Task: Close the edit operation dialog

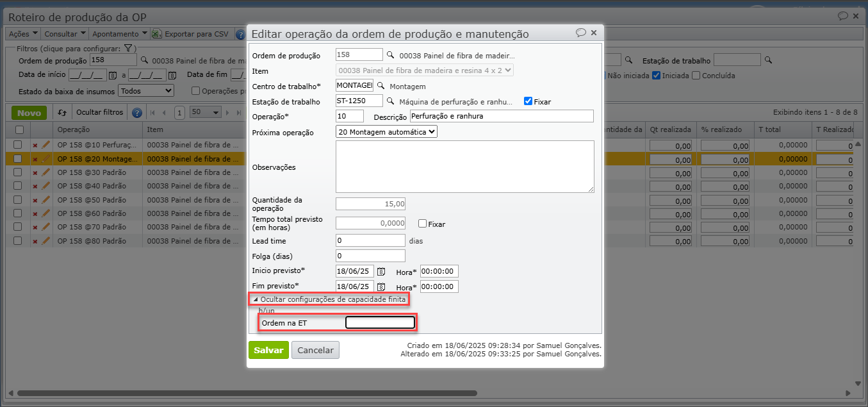Action: [594, 33]
